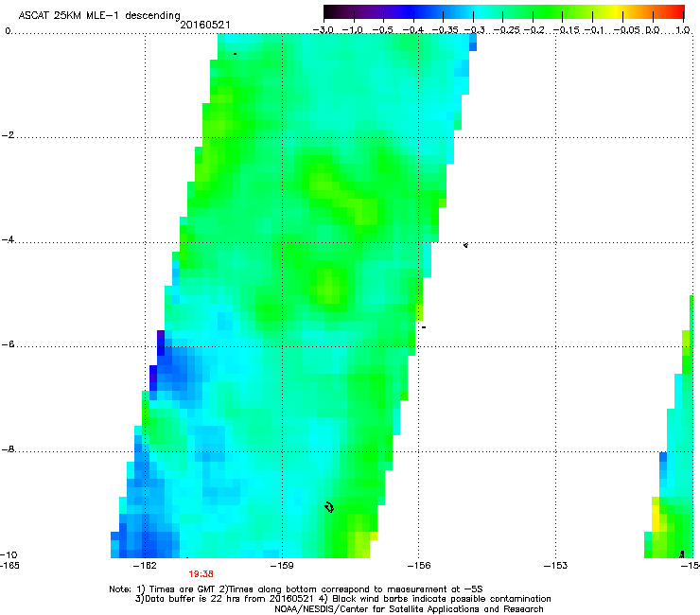The image size is (700, 615).
Task: Click the -156 longitude axis label
Action: 419,566
